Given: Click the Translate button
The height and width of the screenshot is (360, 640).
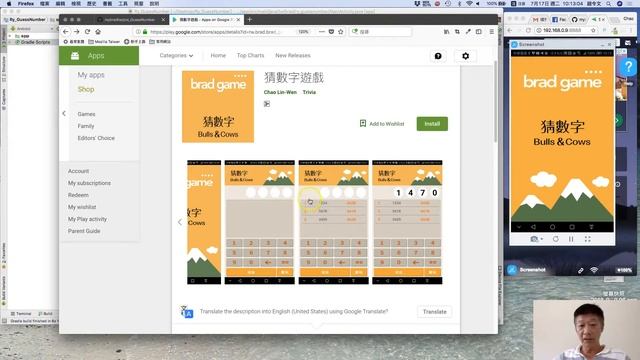Looking at the screenshot, I should [434, 312].
